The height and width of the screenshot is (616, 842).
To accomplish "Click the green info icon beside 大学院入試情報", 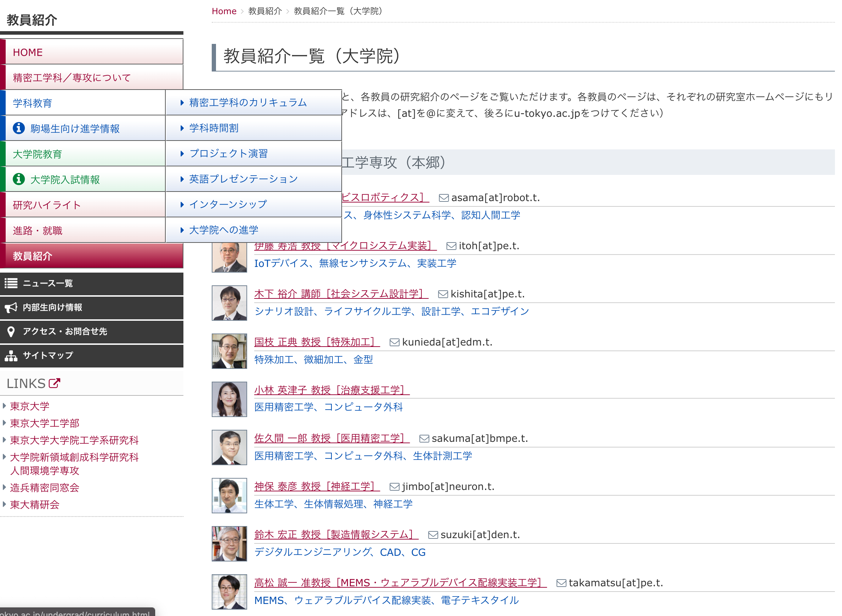I will [x=19, y=179].
